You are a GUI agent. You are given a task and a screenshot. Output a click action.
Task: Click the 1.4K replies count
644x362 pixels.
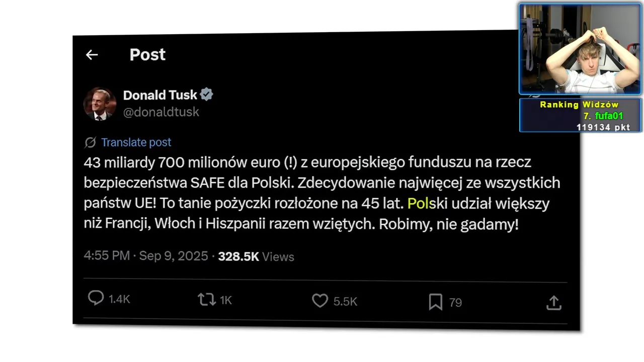pyautogui.click(x=119, y=299)
